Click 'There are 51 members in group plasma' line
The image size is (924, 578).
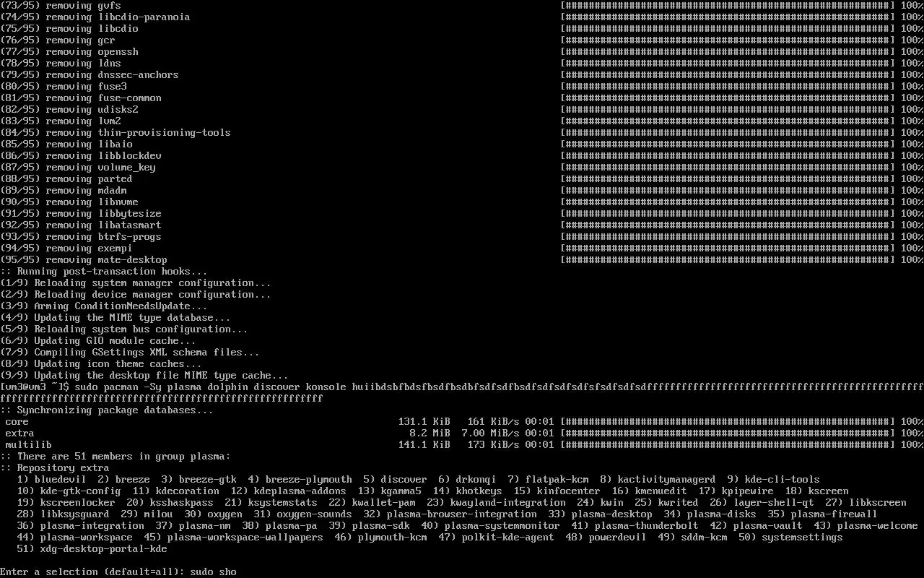[115, 456]
